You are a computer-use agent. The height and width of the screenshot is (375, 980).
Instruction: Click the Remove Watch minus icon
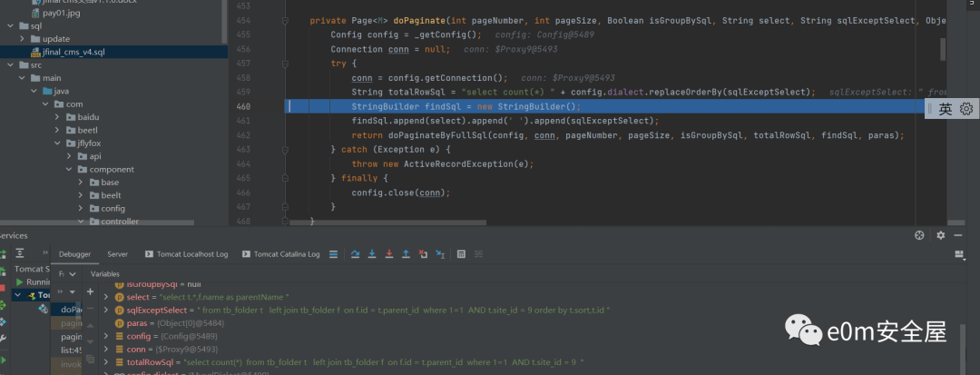90,308
